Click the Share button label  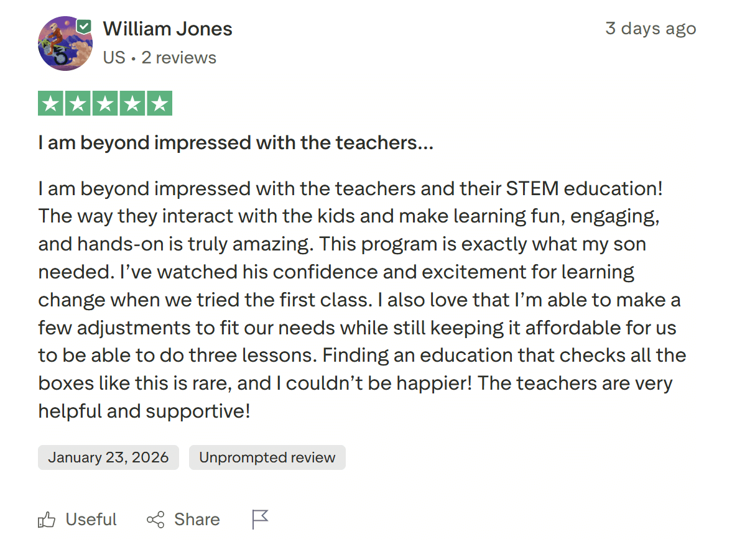[x=196, y=519]
